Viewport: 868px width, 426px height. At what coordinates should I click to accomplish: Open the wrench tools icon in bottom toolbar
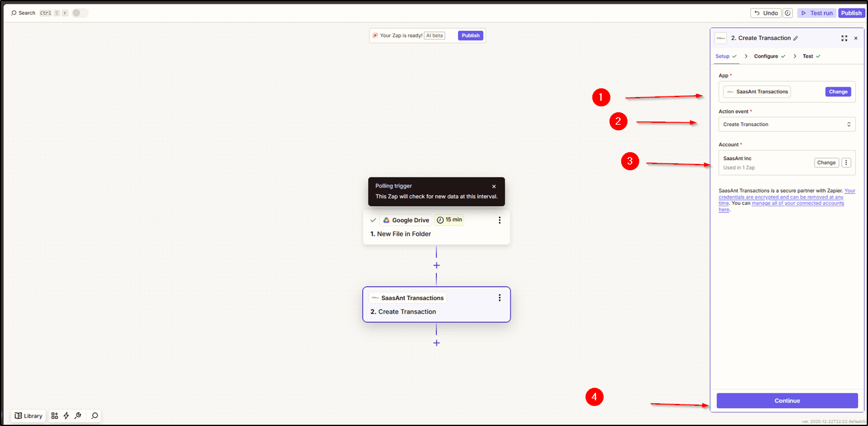(x=78, y=416)
